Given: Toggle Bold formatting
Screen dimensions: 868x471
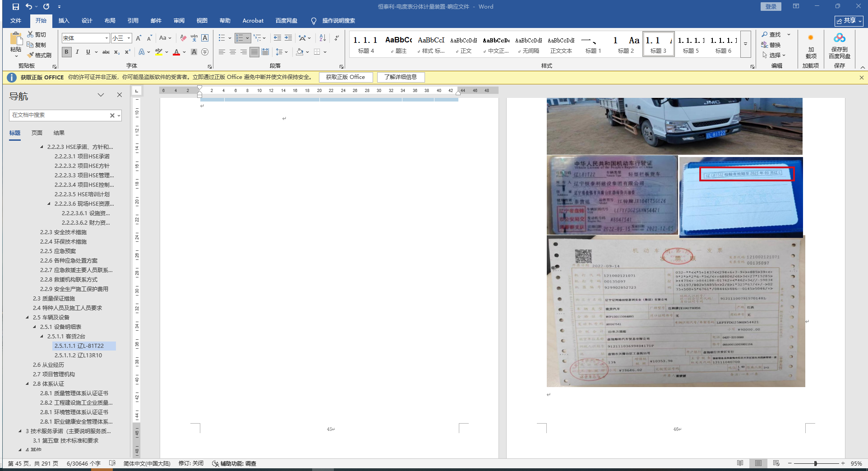Looking at the screenshot, I should (x=67, y=52).
